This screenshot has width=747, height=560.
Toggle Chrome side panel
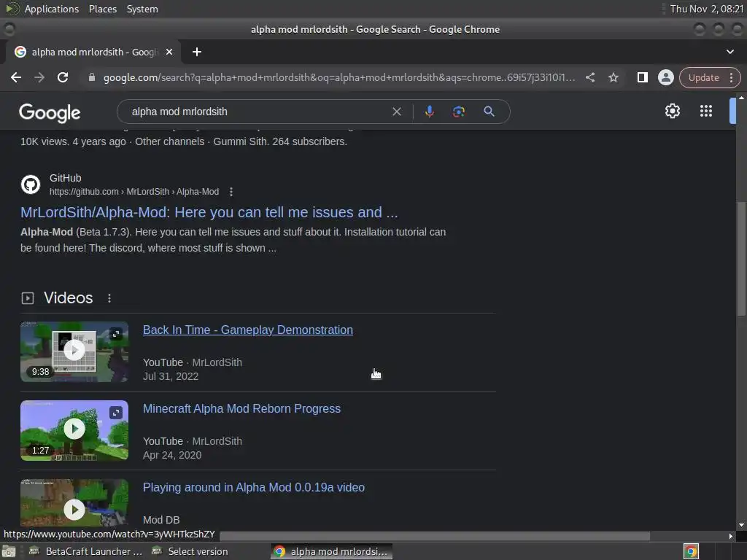pos(643,77)
